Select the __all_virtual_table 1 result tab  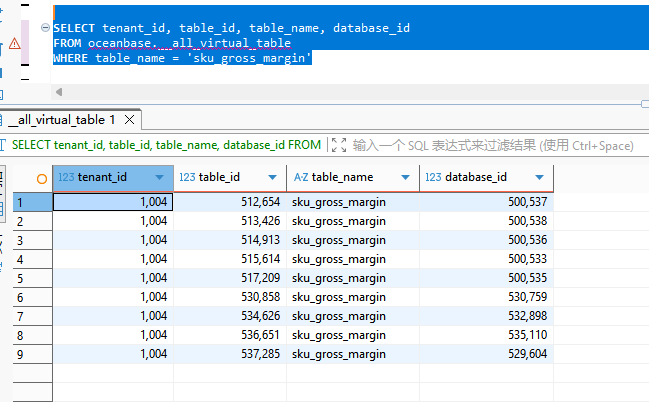(60, 120)
